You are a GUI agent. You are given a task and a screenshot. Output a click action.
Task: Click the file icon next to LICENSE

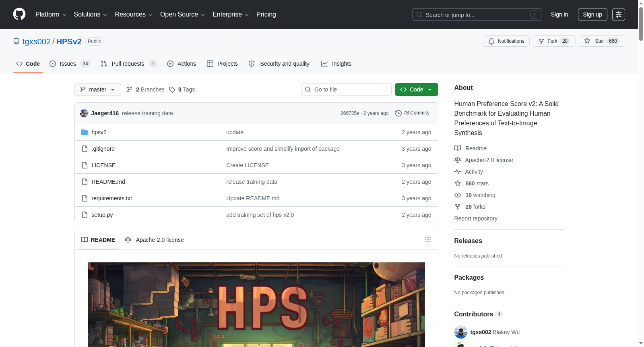tap(85, 165)
